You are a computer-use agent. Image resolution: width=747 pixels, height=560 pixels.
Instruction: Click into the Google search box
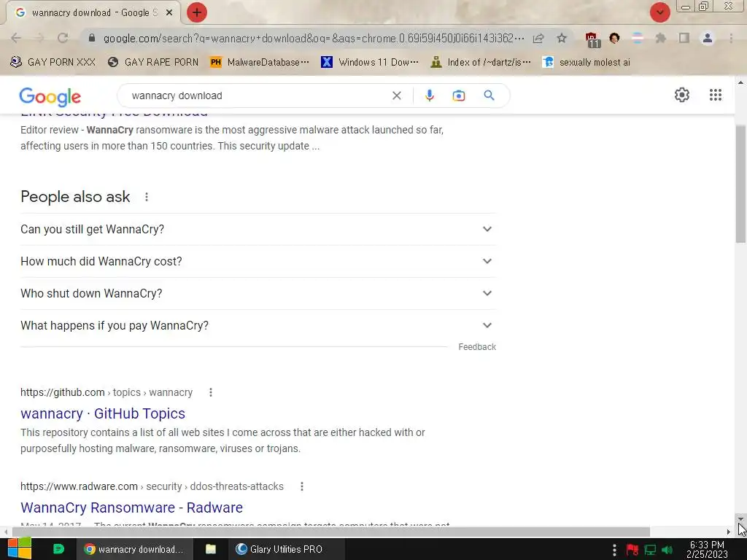pyautogui.click(x=258, y=96)
